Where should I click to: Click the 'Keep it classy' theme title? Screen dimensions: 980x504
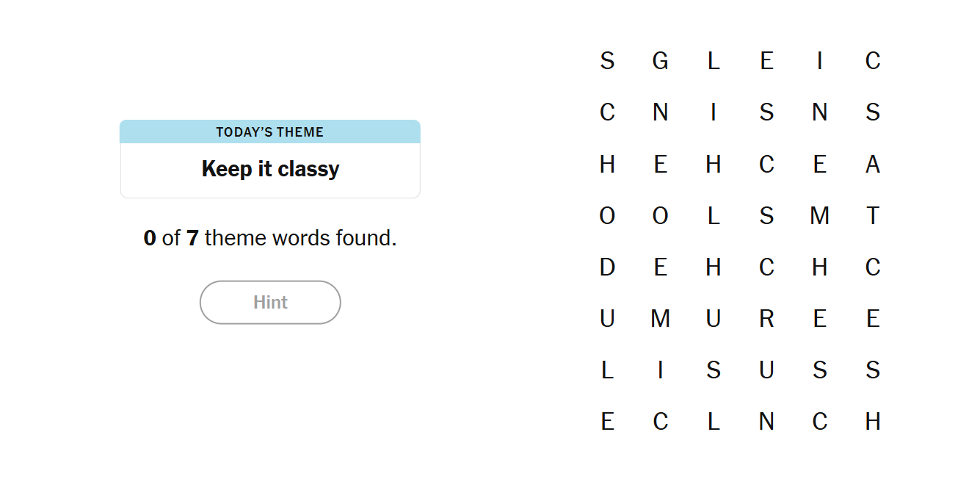(270, 169)
